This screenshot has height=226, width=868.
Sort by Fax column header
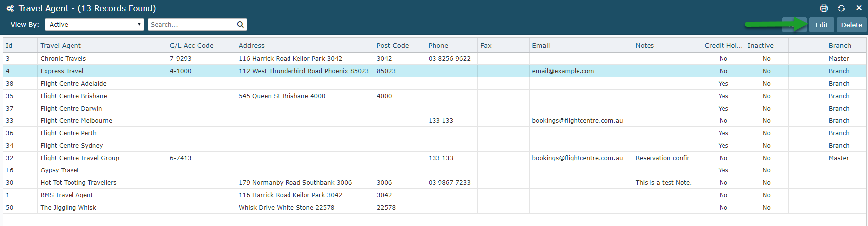coord(503,45)
